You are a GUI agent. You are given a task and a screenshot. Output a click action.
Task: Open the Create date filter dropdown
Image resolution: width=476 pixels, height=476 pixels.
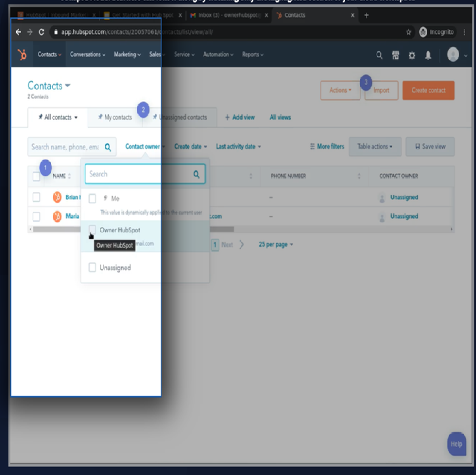[191, 146]
